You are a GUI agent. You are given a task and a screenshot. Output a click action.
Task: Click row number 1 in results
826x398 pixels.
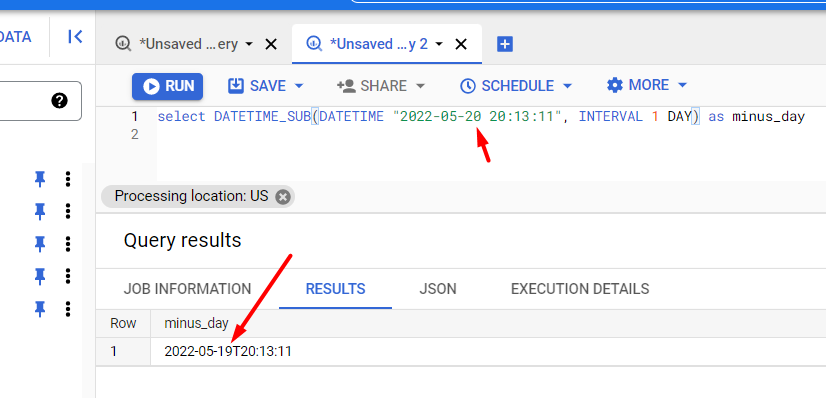pyautogui.click(x=114, y=352)
